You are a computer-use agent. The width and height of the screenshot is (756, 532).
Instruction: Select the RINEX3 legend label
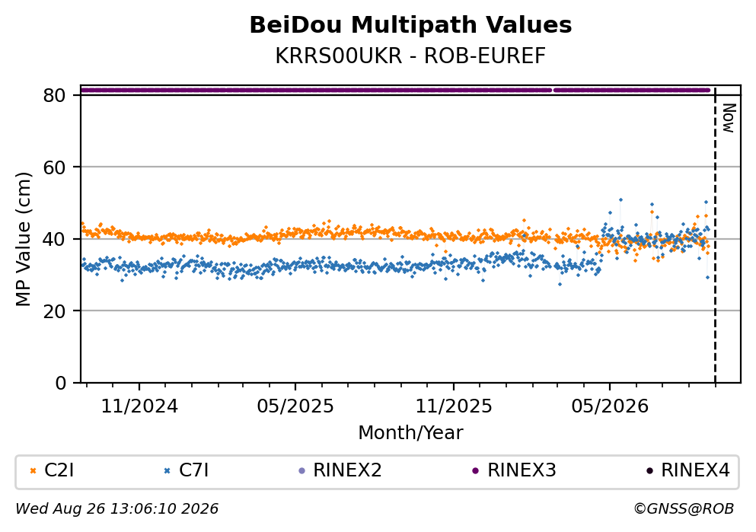pyautogui.click(x=522, y=470)
